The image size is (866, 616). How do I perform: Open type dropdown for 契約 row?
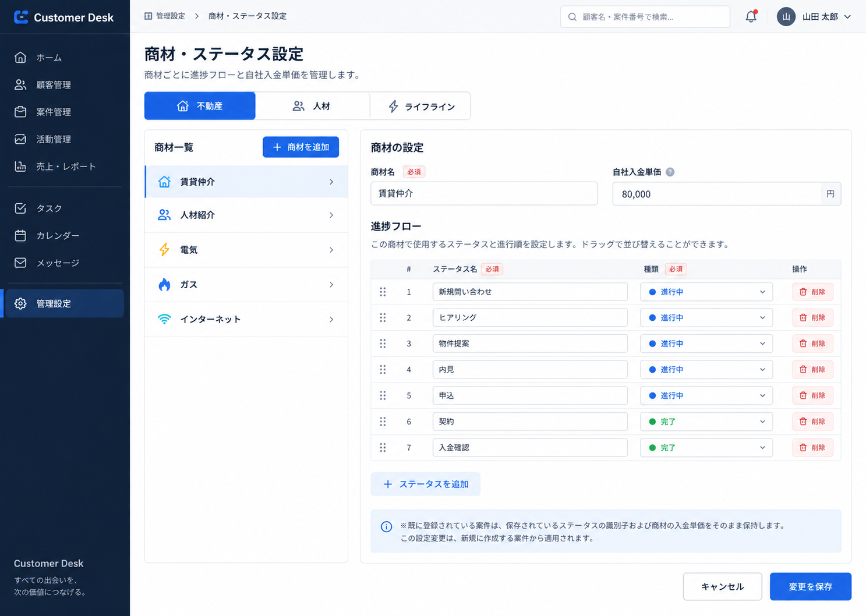pos(706,422)
